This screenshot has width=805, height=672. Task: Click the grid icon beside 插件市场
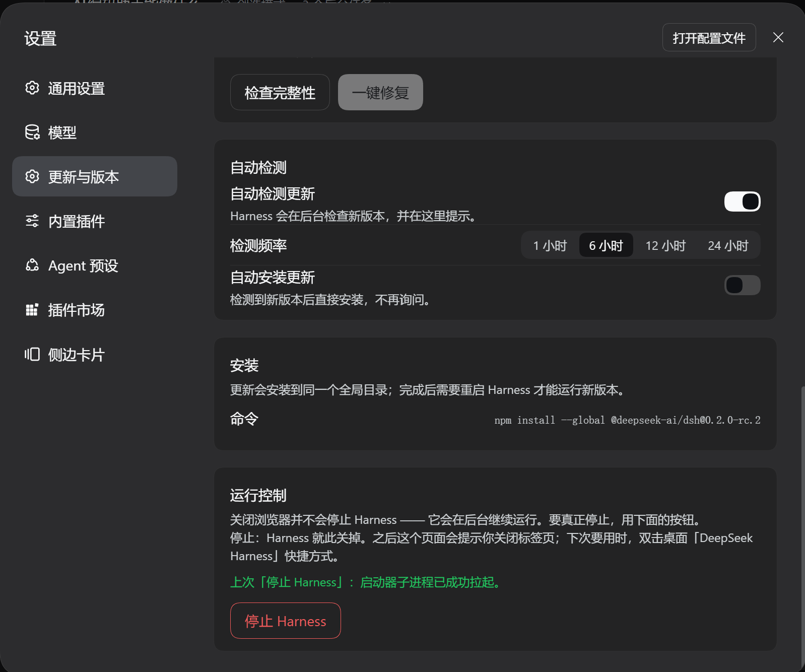pyautogui.click(x=32, y=310)
